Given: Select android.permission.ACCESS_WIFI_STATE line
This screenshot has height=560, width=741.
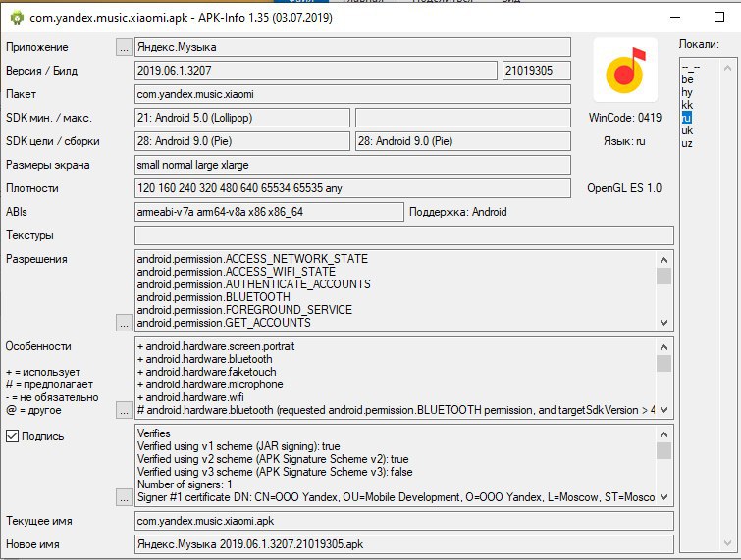Looking at the screenshot, I should click(x=237, y=272).
